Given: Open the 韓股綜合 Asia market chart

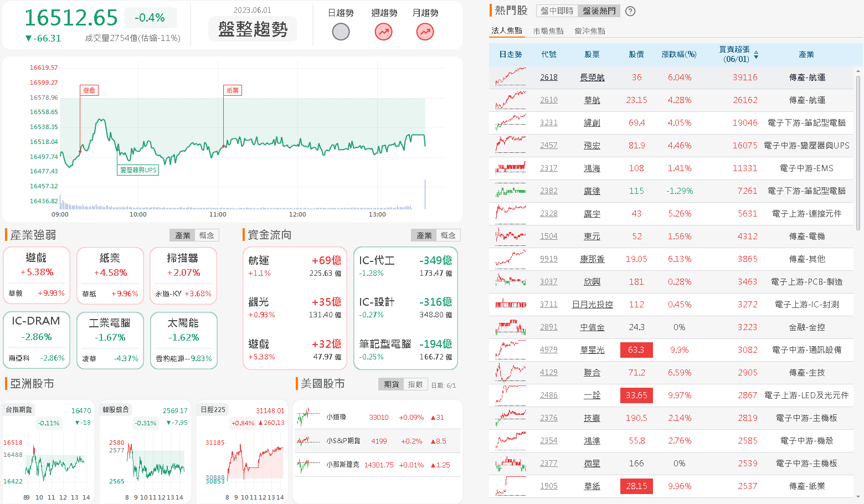Looking at the screenshot, I should coord(145,452).
